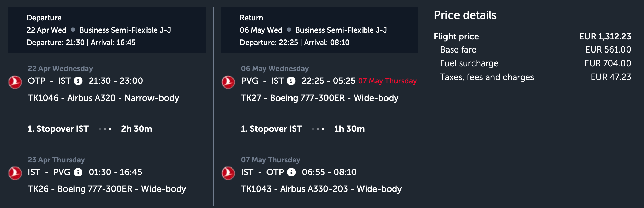Image resolution: width=644 pixels, height=208 pixels.
Task: Click Taxes, fees and charges line
Action: pos(487,77)
